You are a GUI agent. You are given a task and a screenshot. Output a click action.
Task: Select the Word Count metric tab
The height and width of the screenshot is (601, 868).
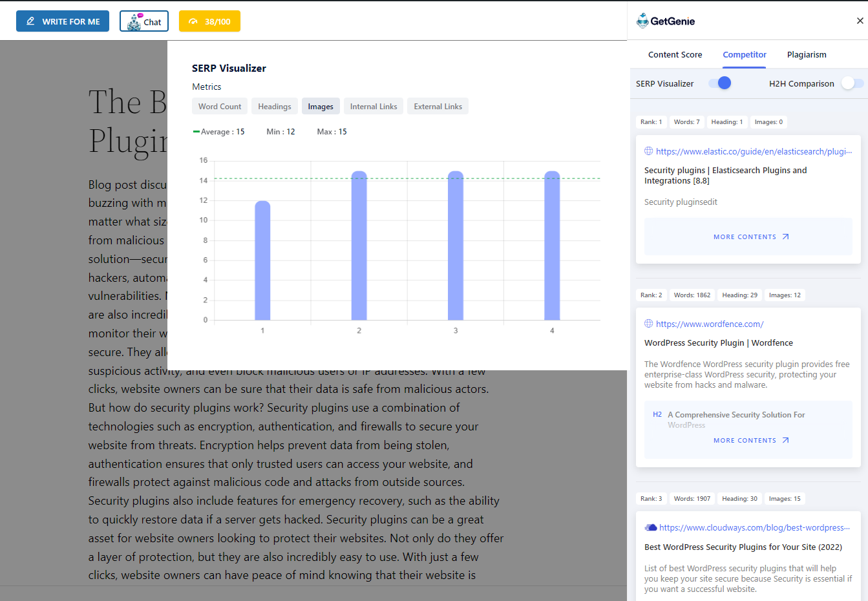coord(220,107)
